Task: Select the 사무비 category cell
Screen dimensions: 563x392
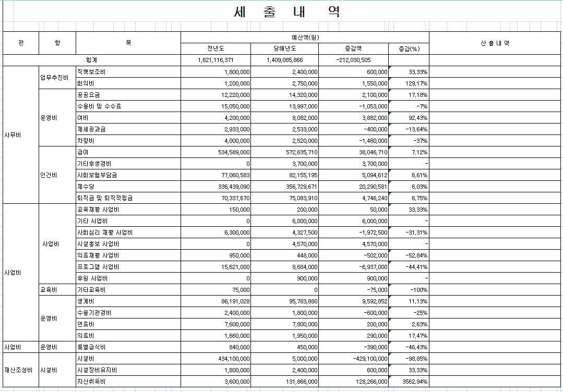Action: click(13, 134)
